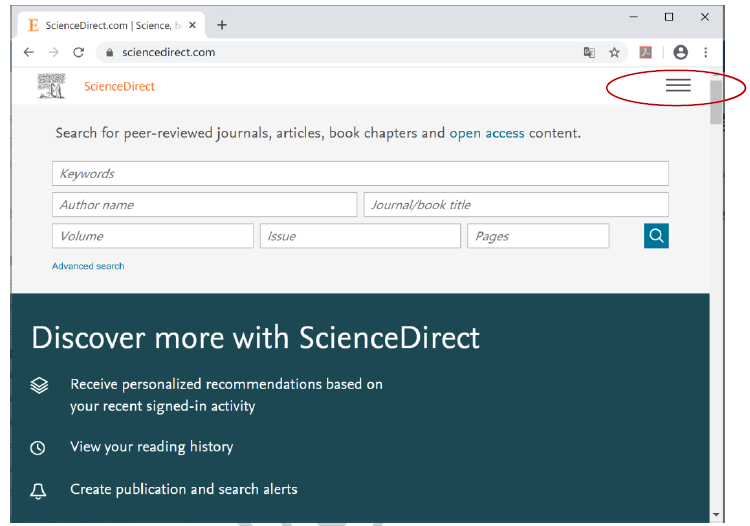Focus the Issue field
The image size is (750, 526).
tap(360, 236)
